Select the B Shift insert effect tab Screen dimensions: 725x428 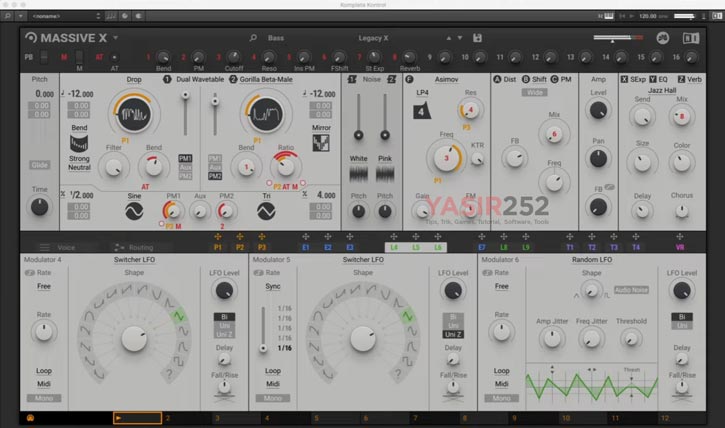point(534,79)
